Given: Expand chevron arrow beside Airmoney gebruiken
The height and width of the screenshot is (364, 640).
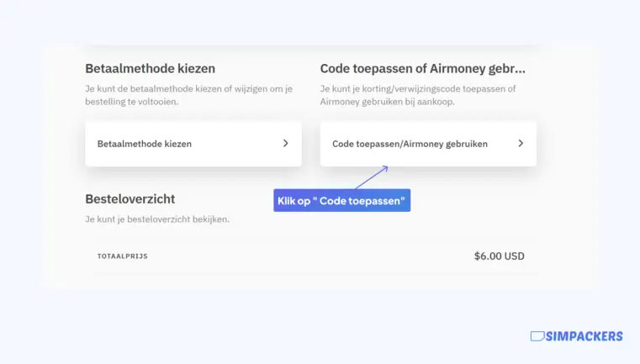Looking at the screenshot, I should (x=521, y=143).
